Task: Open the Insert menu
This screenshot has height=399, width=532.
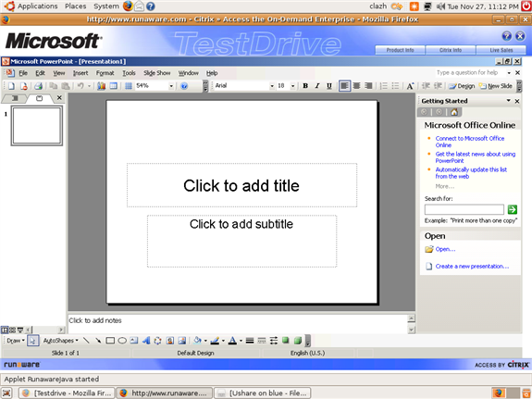Action: (x=80, y=73)
